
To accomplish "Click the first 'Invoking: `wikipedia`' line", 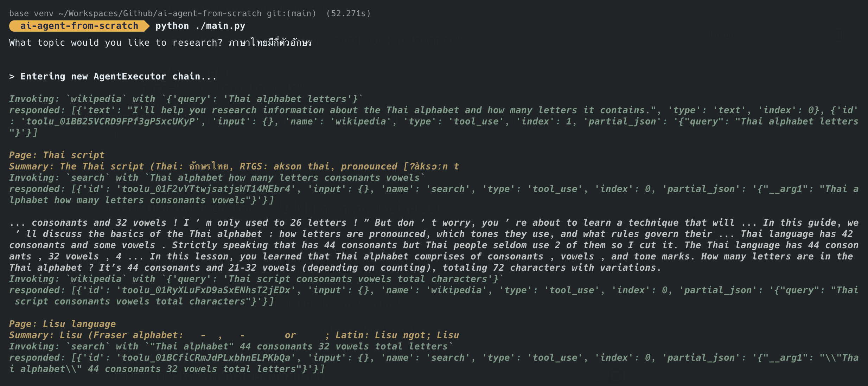I will tap(186, 99).
